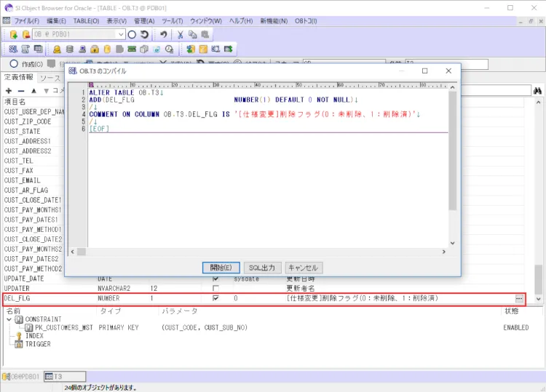Open the green memory chip icon
This screenshot has height=392, width=546.
click(132, 49)
